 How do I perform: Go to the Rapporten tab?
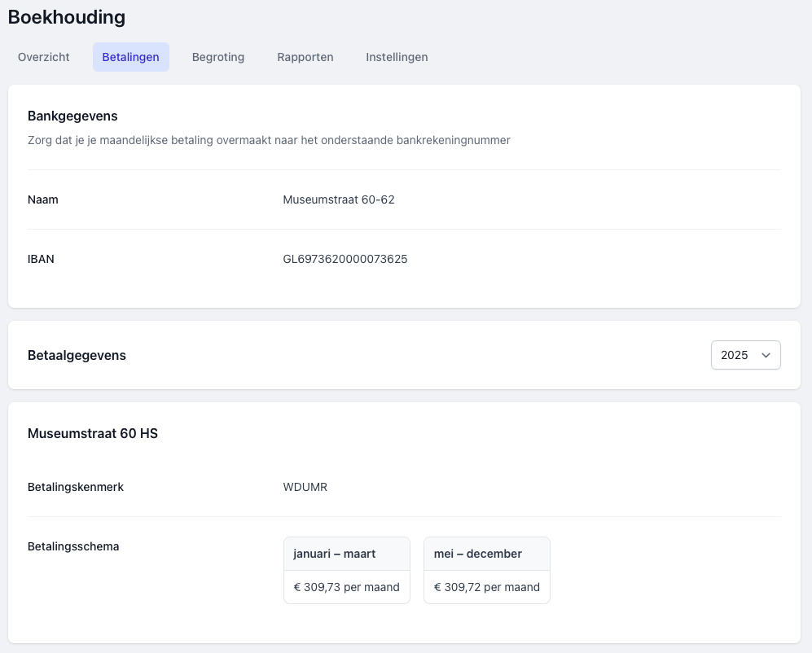[305, 57]
